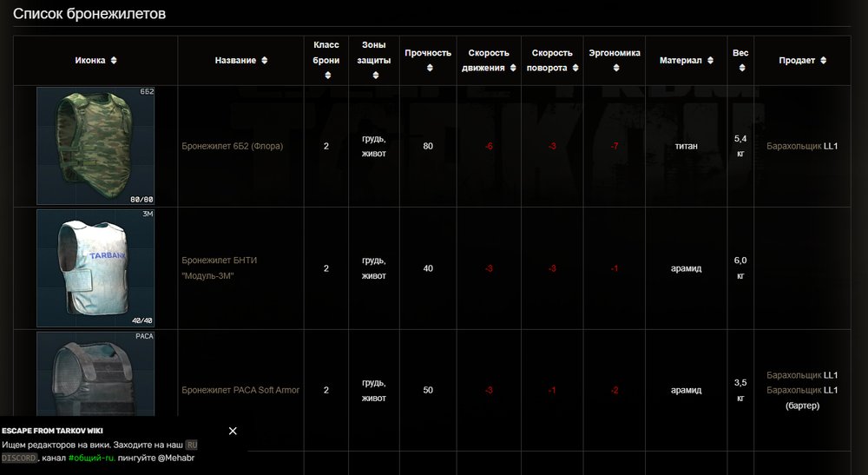This screenshot has height=475, width=868.
Task: Sort by Прочность arrows
Action: (430, 68)
